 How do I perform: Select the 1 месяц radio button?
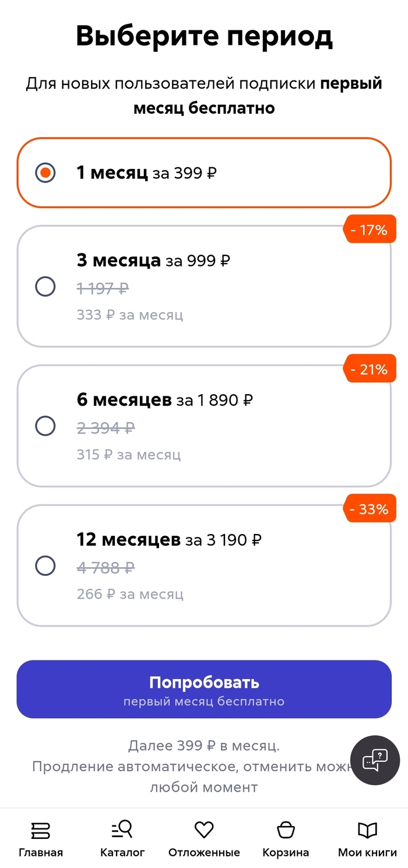45,173
